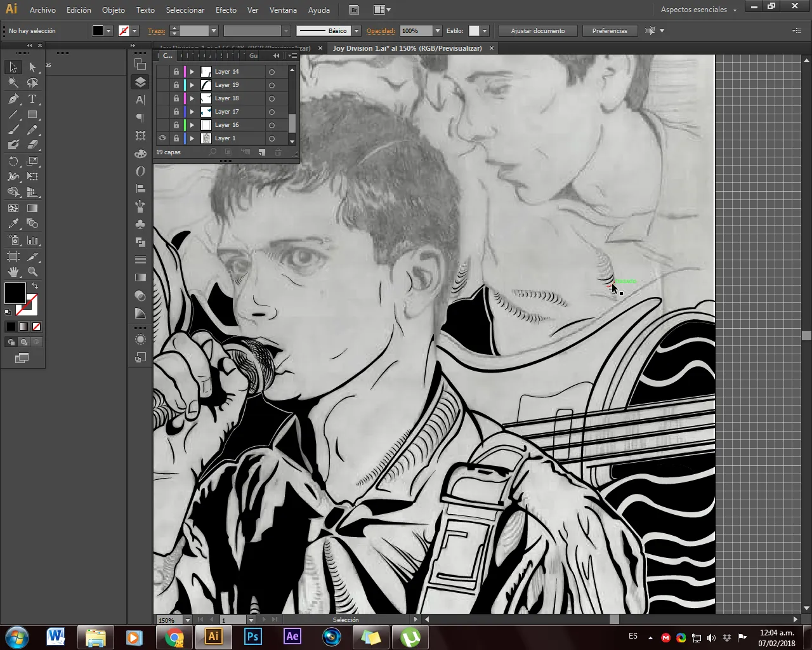The height and width of the screenshot is (650, 812).
Task: Select the Pen tool
Action: coord(13,99)
